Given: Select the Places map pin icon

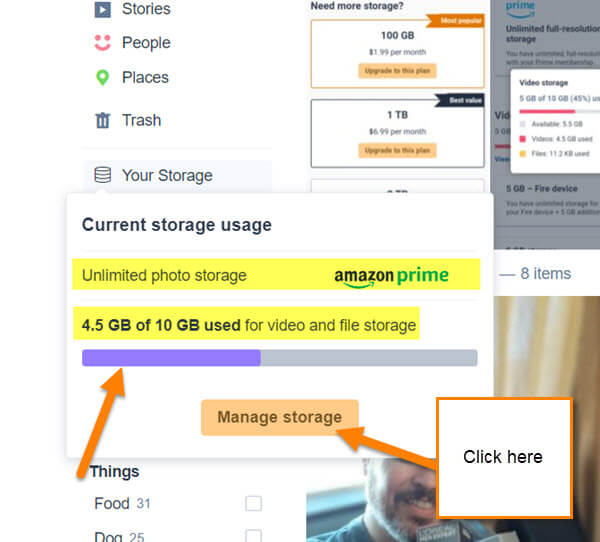Looking at the screenshot, I should 102,78.
